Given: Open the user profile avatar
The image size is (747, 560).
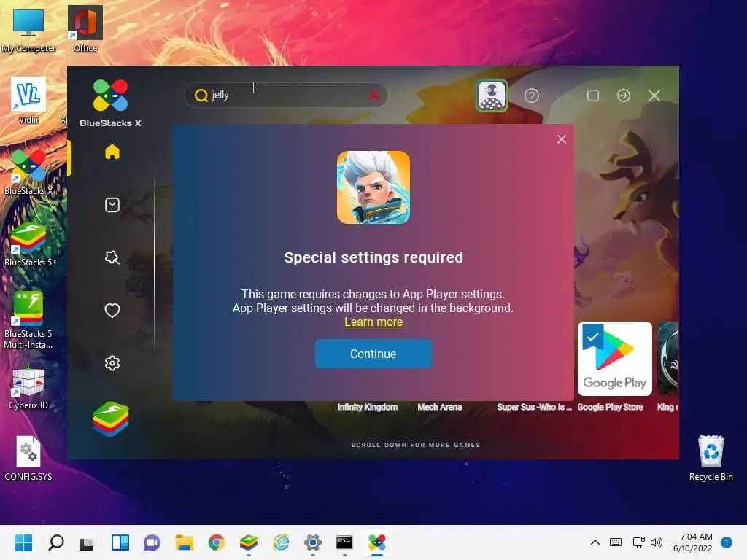Looking at the screenshot, I should coord(492,96).
